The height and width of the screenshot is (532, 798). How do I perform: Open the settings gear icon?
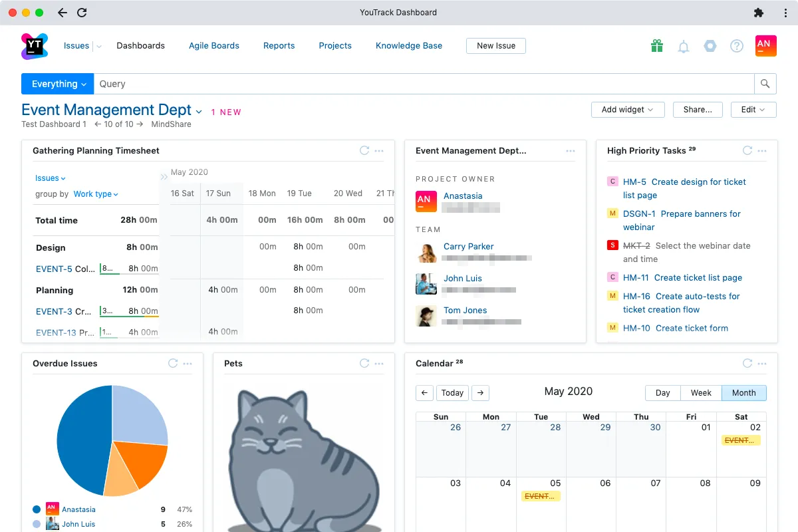(710, 46)
